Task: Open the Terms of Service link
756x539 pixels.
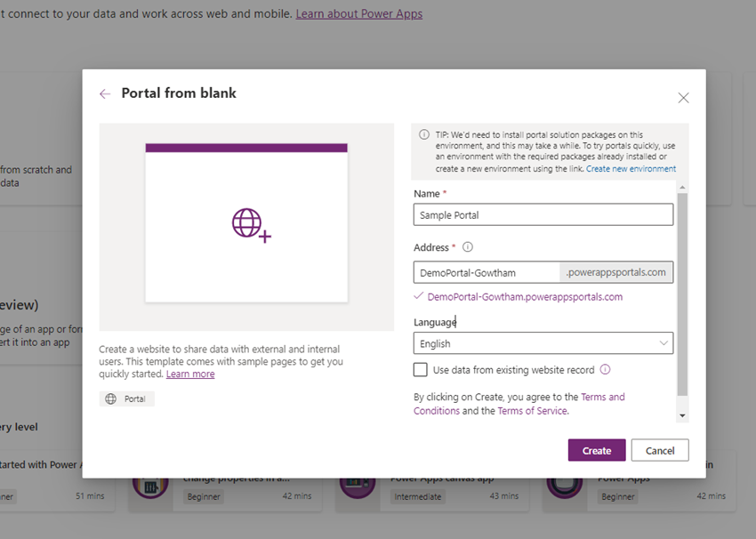Action: 533,411
